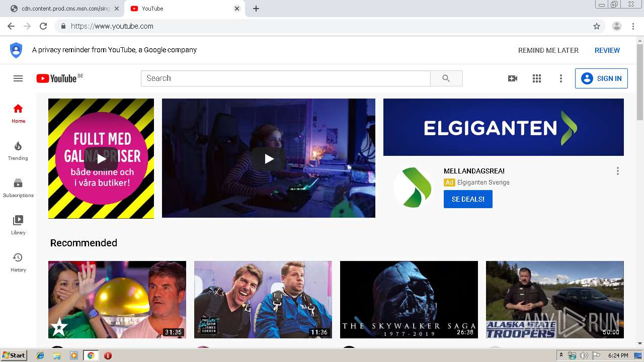Image resolution: width=644 pixels, height=362 pixels.
Task: Close the YouTube browser tab
Action: coord(237,9)
